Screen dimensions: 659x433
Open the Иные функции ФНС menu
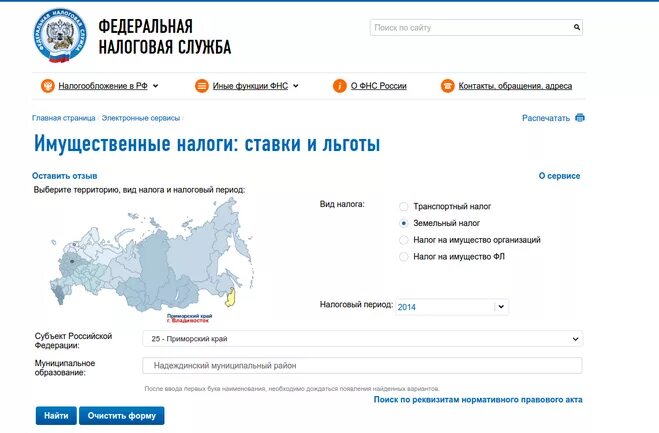coord(250,86)
